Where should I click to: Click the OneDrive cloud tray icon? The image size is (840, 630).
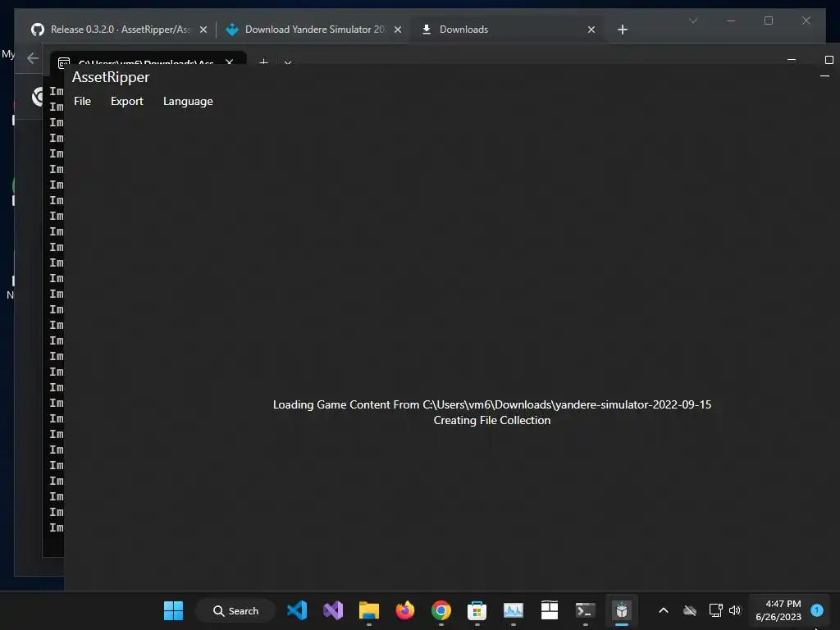690,610
